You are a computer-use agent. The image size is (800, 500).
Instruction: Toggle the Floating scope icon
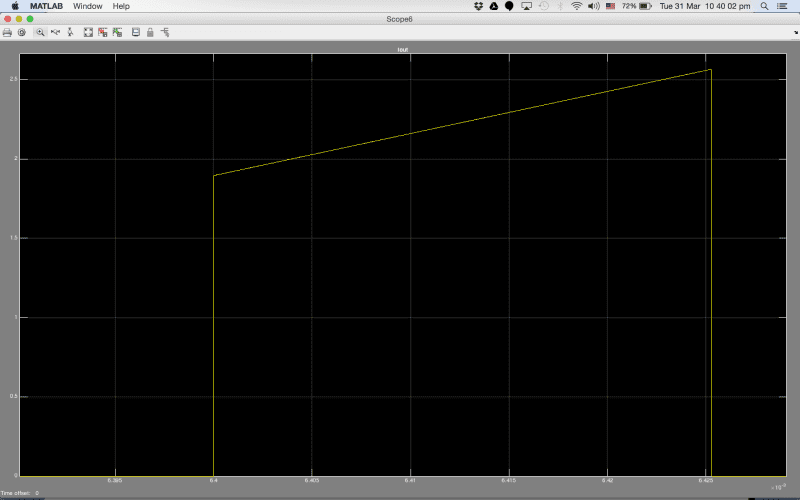click(x=136, y=33)
